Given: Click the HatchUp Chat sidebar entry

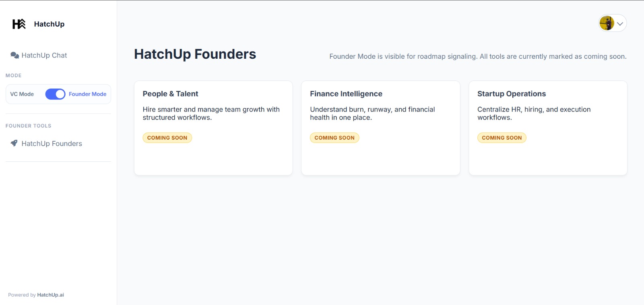Looking at the screenshot, I should (x=44, y=55).
